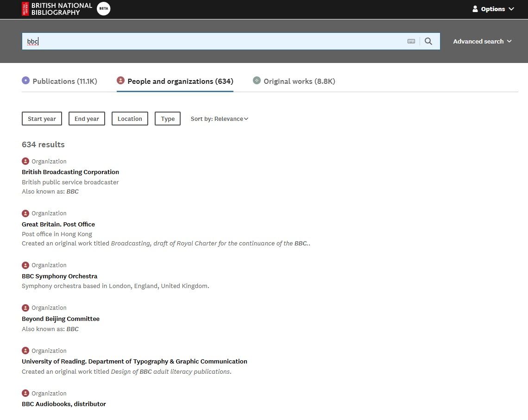528x420 pixels.
Task: Open the British Broadcasting Corporation record
Action: pos(70,172)
